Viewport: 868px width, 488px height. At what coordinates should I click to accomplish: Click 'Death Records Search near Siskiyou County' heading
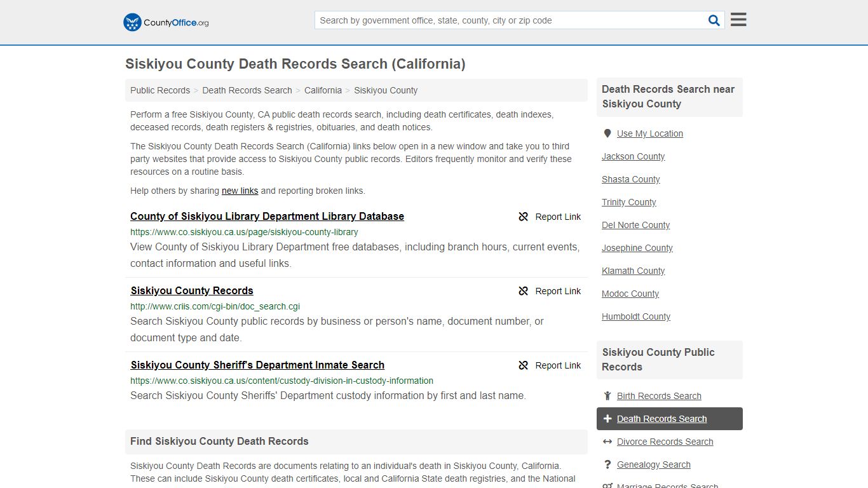pyautogui.click(x=668, y=97)
